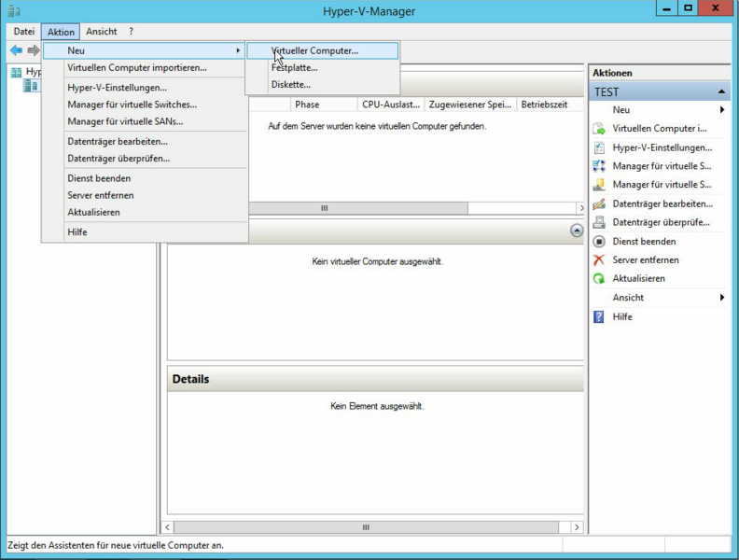The width and height of the screenshot is (739, 560).
Task: Click the green Aktualisieren refresh icon
Action: (599, 278)
